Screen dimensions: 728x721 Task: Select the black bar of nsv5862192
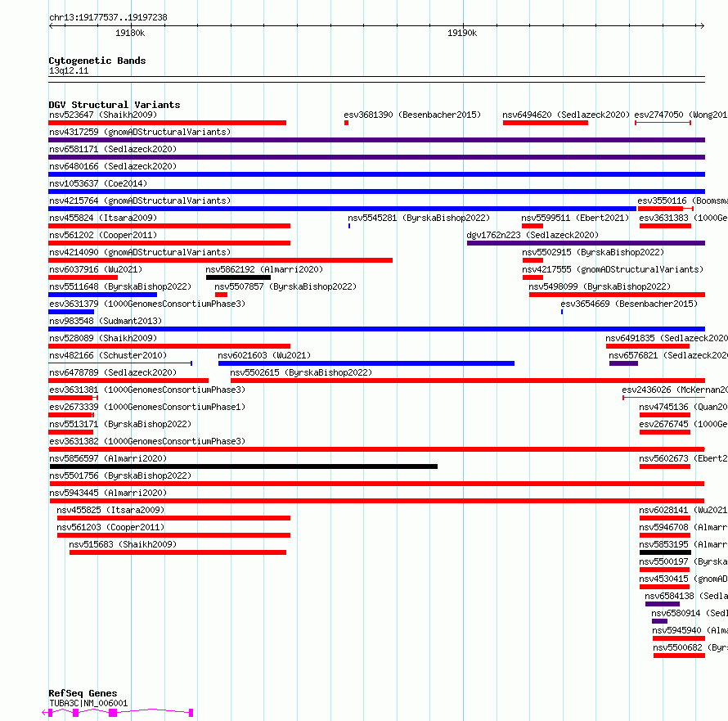pos(238,277)
